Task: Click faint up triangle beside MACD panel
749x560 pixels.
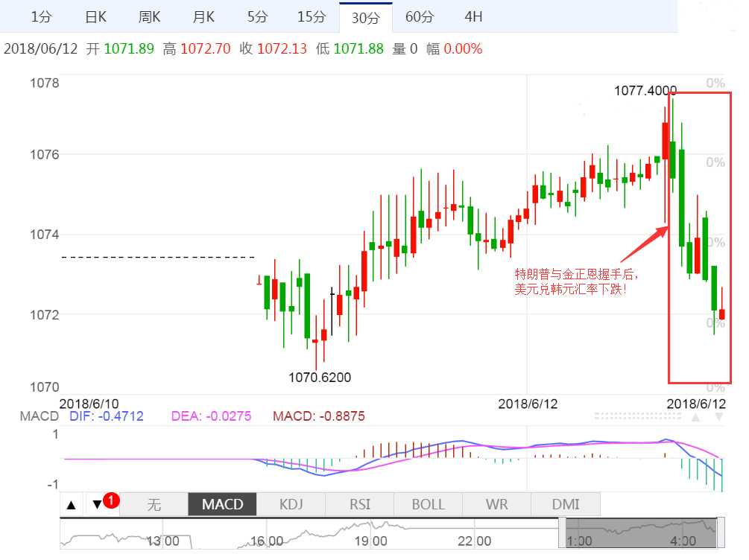Action: (696, 417)
